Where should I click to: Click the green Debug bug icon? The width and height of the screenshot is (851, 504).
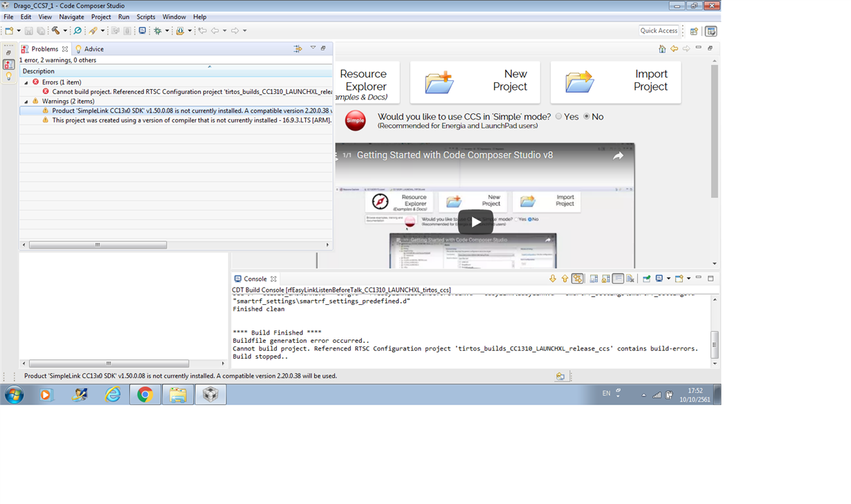pos(158,30)
